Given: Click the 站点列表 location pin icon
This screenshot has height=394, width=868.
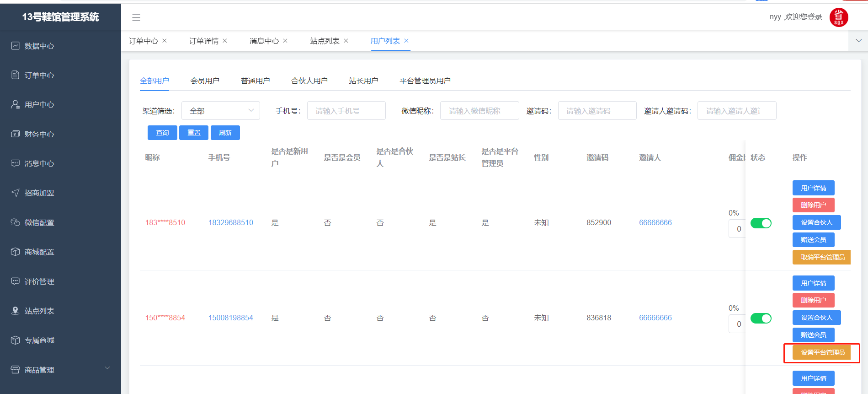Looking at the screenshot, I should point(16,311).
